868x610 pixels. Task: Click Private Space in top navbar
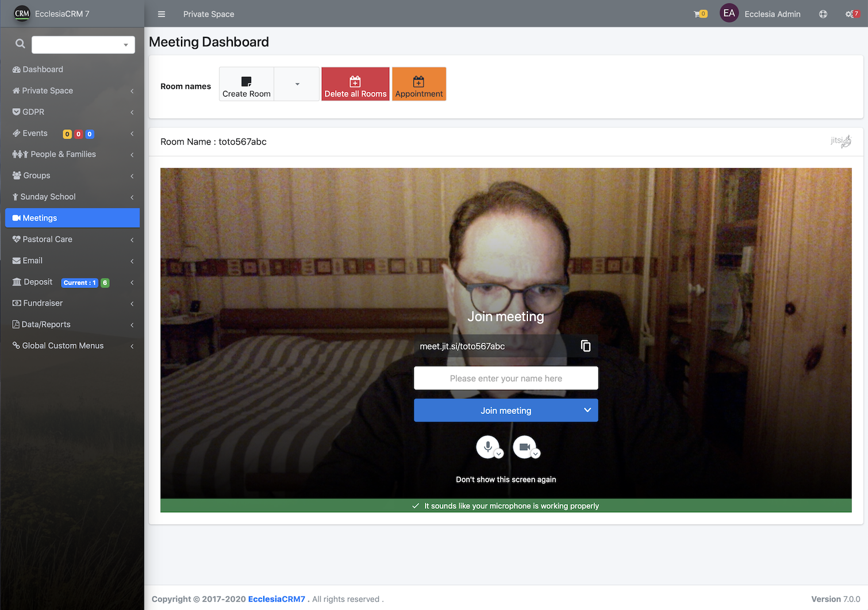(209, 14)
